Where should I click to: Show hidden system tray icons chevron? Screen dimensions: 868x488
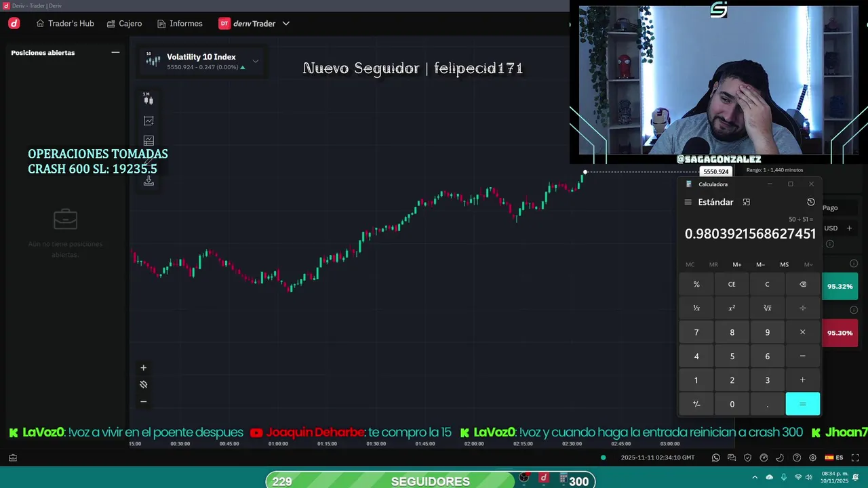[756, 477]
